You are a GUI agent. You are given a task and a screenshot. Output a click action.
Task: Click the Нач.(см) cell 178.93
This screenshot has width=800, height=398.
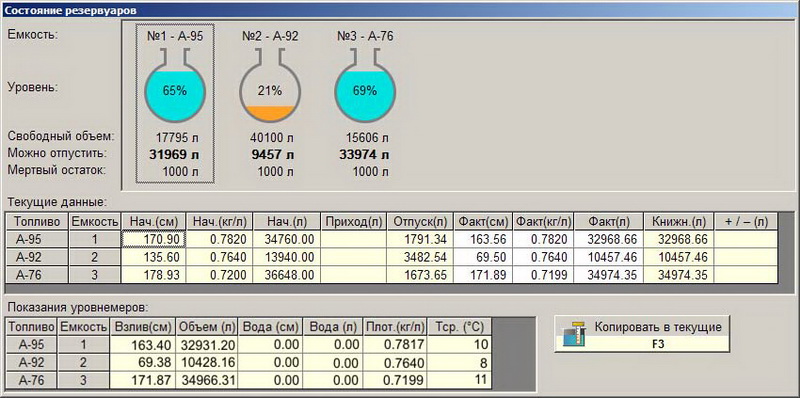coord(154,275)
